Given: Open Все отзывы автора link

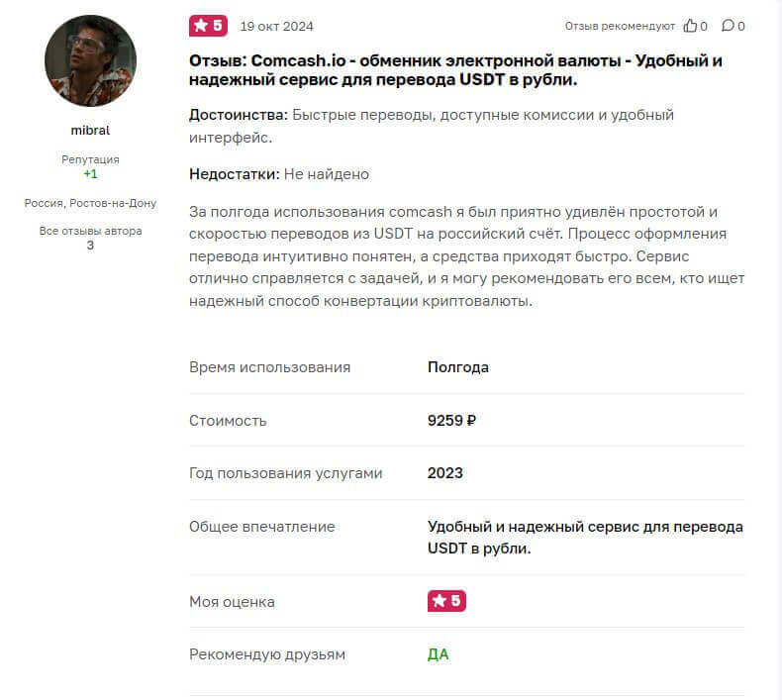Looking at the screenshot, I should (90, 231).
